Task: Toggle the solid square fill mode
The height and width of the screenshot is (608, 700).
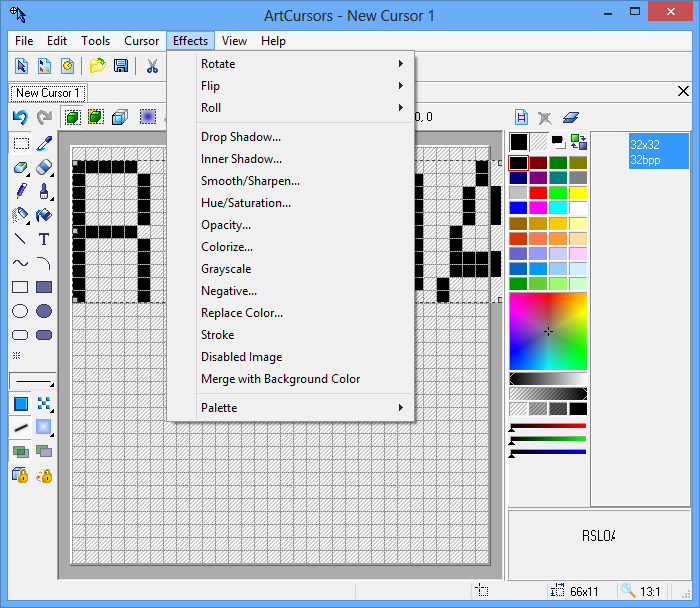Action: pyautogui.click(x=21, y=404)
